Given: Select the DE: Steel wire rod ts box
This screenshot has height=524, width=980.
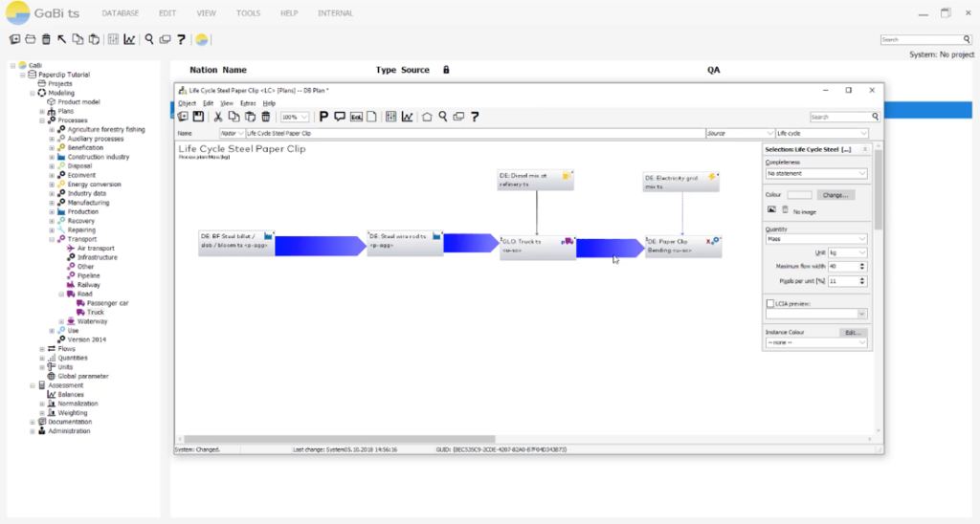Looking at the screenshot, I should pyautogui.click(x=405, y=242).
